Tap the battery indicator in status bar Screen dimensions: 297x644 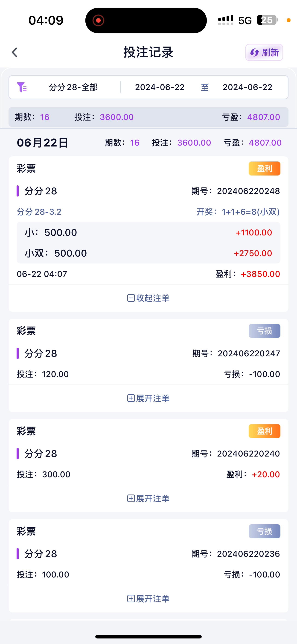tap(267, 20)
